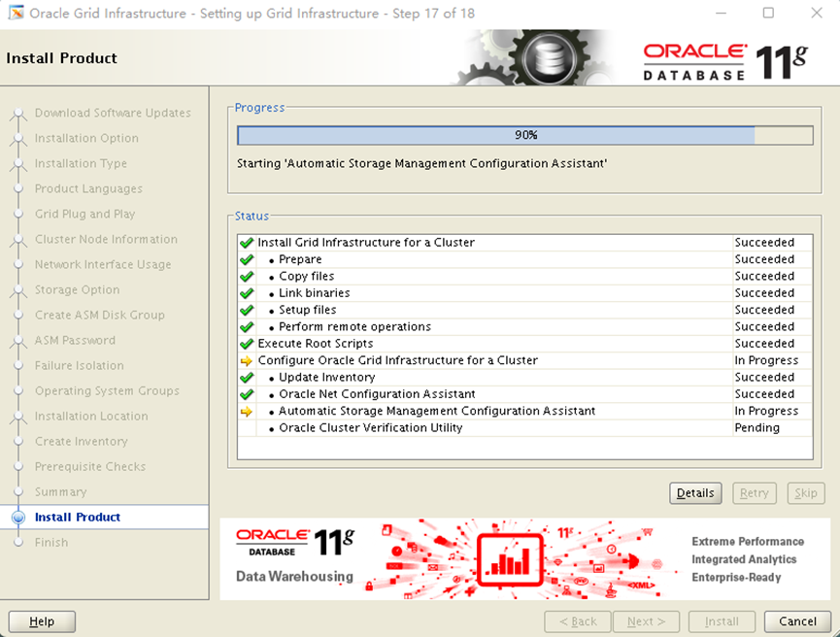Click the Succeeded status of Update Inventory
The width and height of the screenshot is (840, 637).
(764, 378)
